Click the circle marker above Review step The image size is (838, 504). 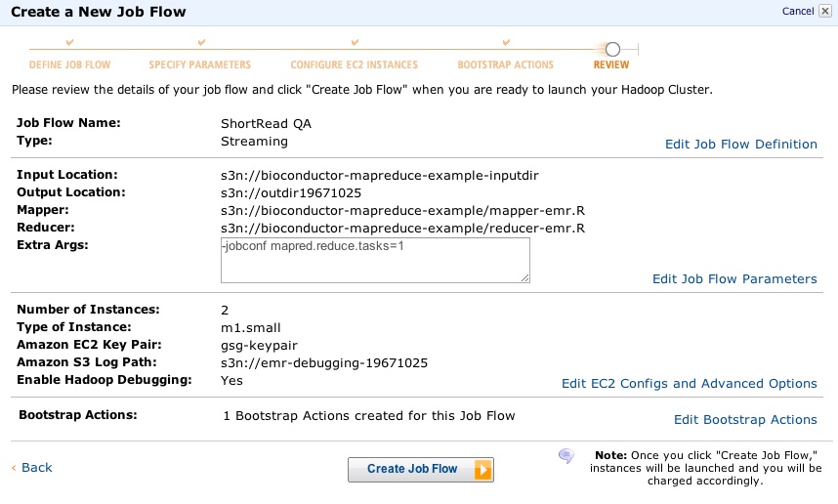coord(612,49)
